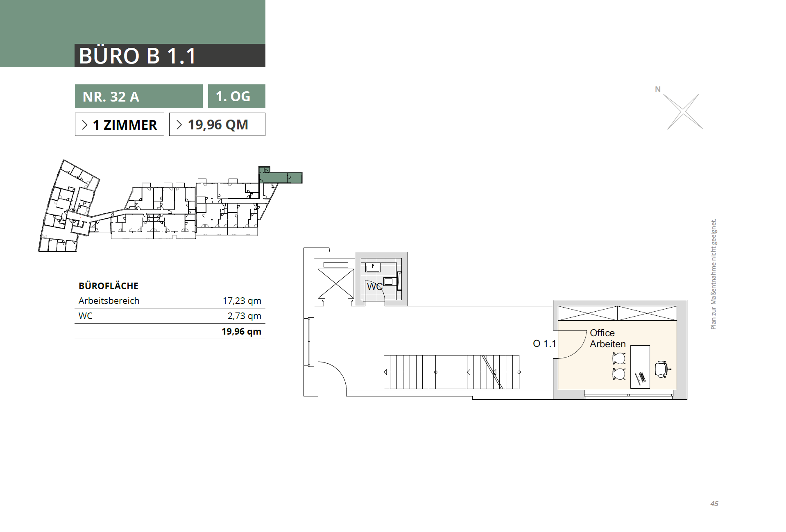Click the WC row label in table

86,316
